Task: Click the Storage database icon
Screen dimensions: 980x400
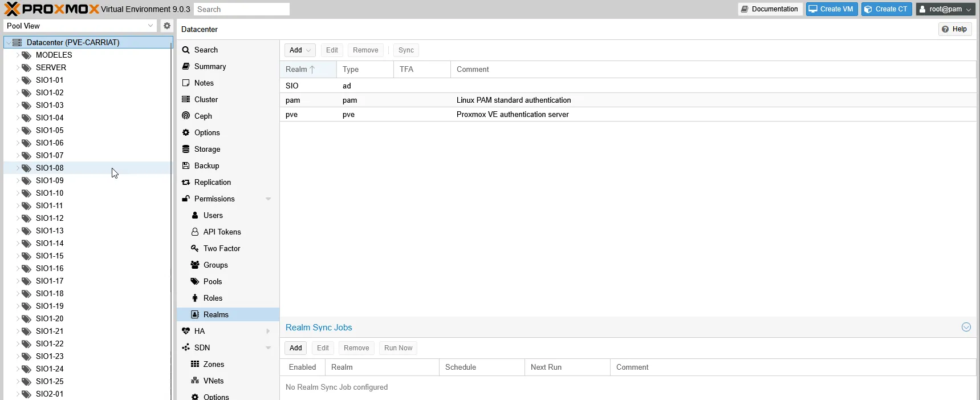Action: 186,149
